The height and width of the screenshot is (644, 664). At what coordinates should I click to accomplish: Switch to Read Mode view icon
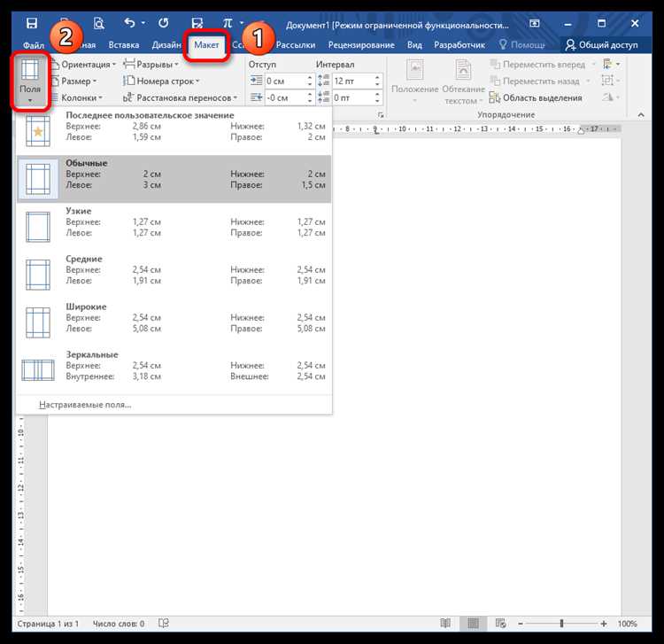445,624
